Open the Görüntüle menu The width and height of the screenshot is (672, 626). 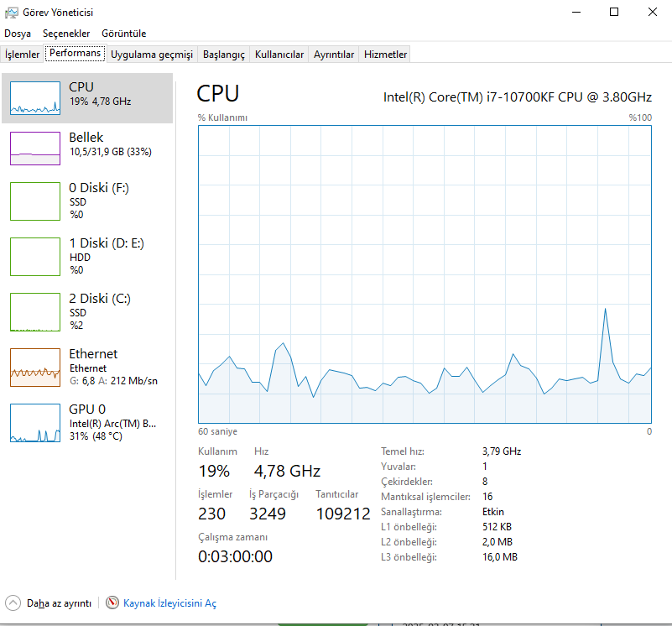point(124,34)
